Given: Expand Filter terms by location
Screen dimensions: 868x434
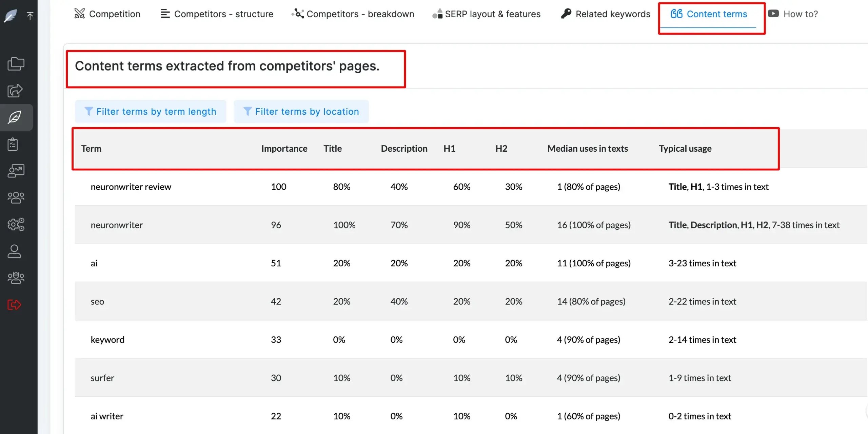Looking at the screenshot, I should tap(301, 111).
